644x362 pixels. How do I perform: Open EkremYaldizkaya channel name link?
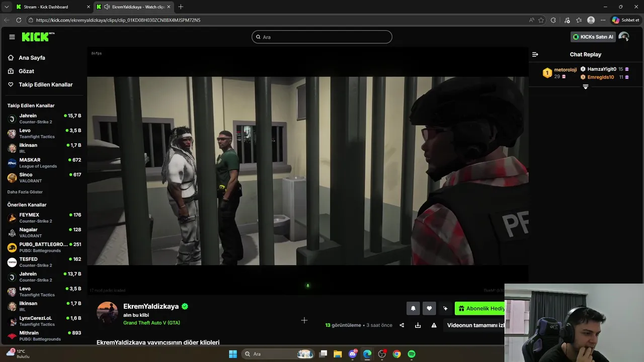[x=151, y=306]
